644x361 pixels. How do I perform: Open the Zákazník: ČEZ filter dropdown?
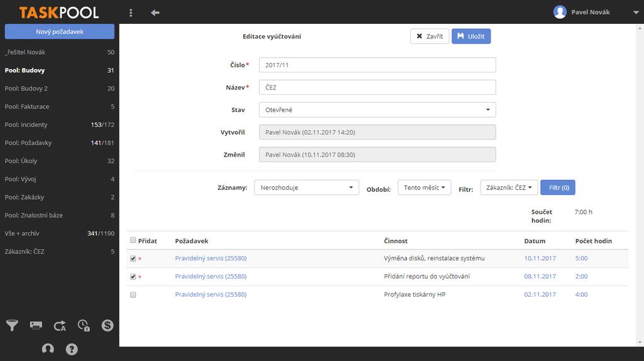click(x=509, y=187)
